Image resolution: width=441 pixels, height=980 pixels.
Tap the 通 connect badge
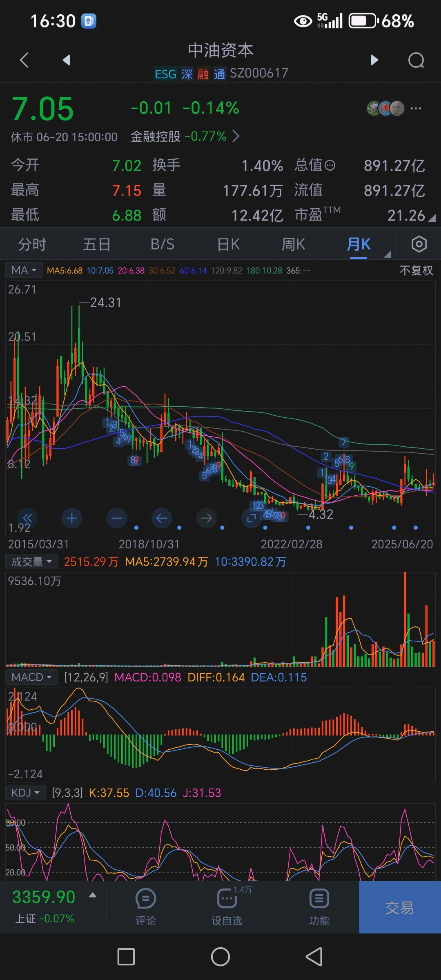point(219,74)
